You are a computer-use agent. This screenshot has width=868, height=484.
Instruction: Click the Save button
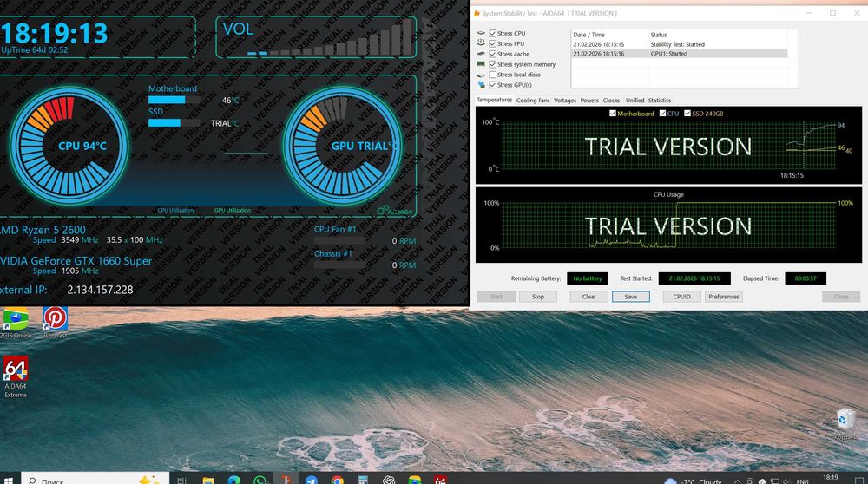630,297
